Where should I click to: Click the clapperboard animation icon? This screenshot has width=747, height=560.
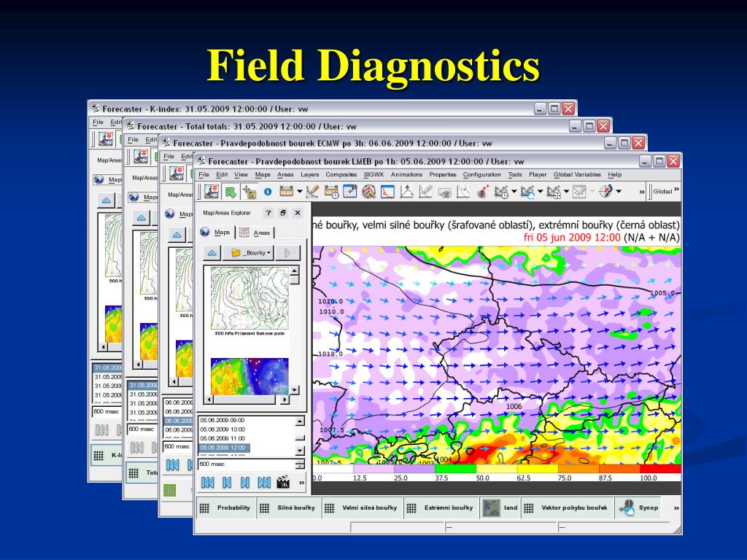click(x=283, y=483)
